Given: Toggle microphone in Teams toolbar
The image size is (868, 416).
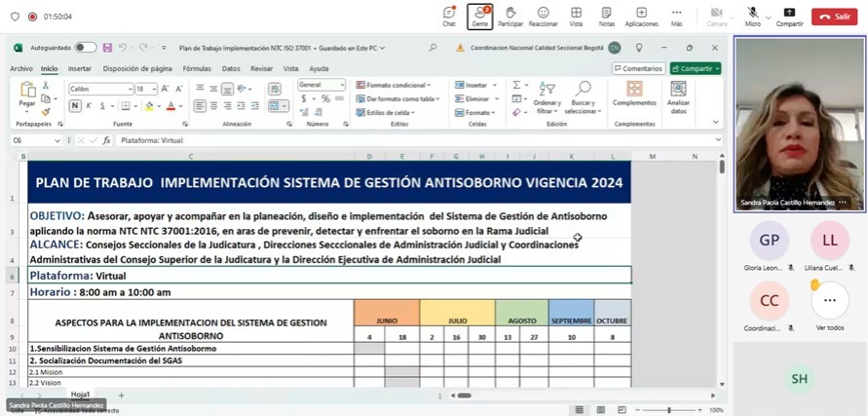Looking at the screenshot, I should click(752, 16).
